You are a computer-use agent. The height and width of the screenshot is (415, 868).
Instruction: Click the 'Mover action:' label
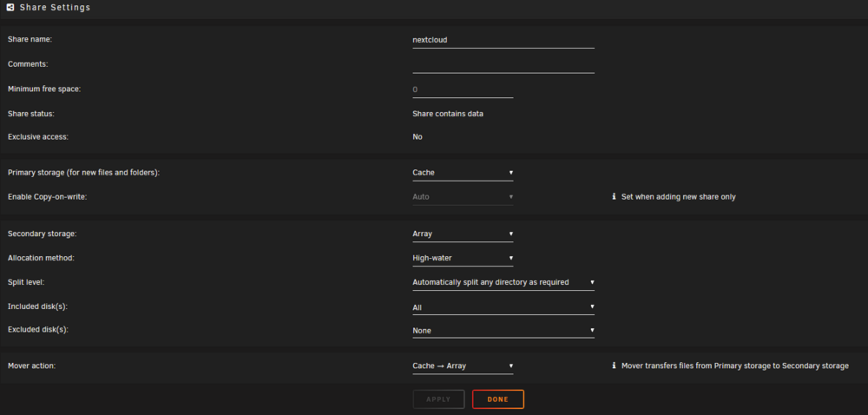(31, 366)
